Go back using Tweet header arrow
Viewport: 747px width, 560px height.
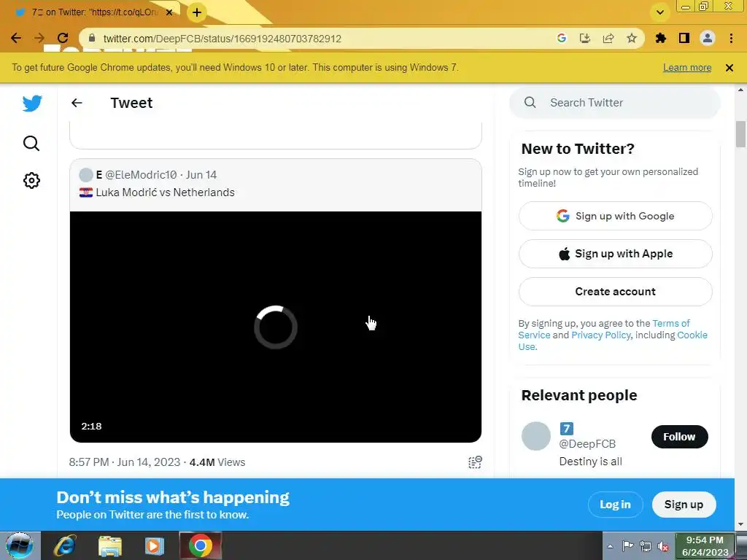tap(77, 103)
